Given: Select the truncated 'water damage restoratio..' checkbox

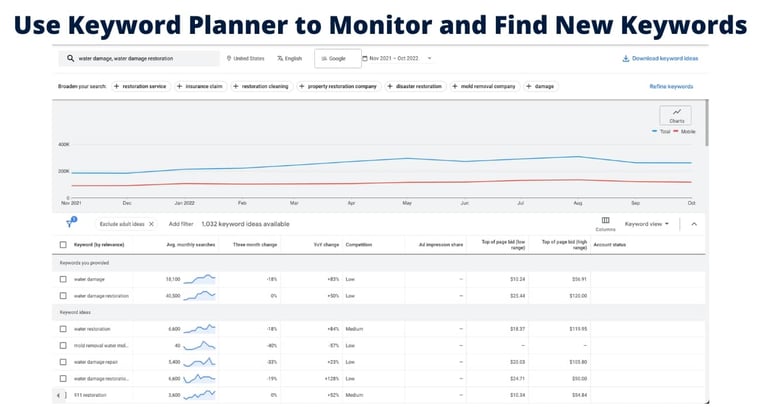Looking at the screenshot, I should (x=63, y=378).
